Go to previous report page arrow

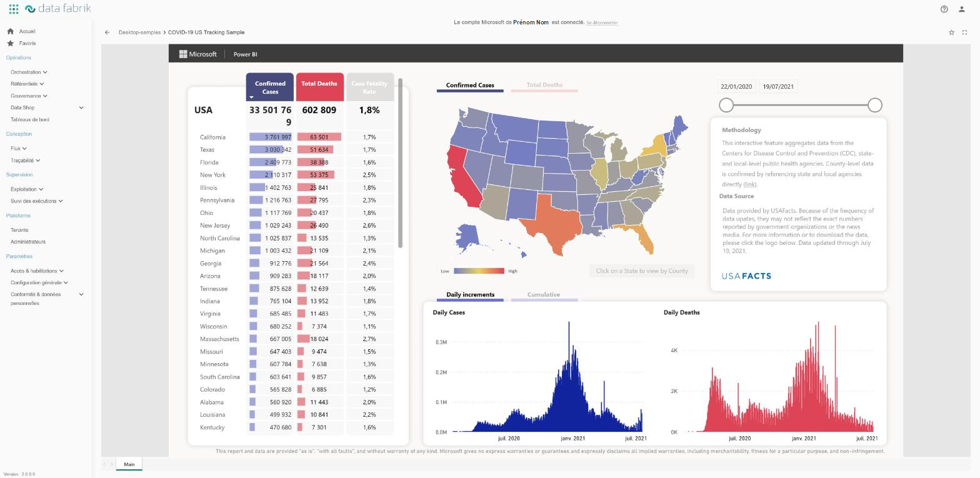coord(105,464)
